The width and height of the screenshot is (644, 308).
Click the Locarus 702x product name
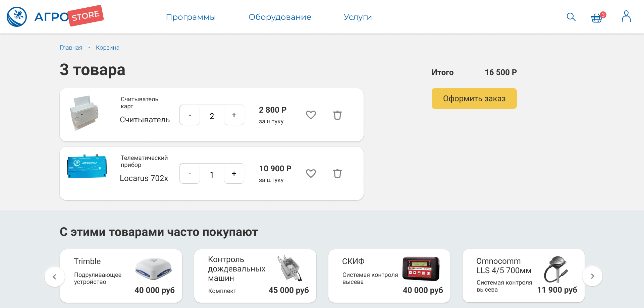[144, 178]
